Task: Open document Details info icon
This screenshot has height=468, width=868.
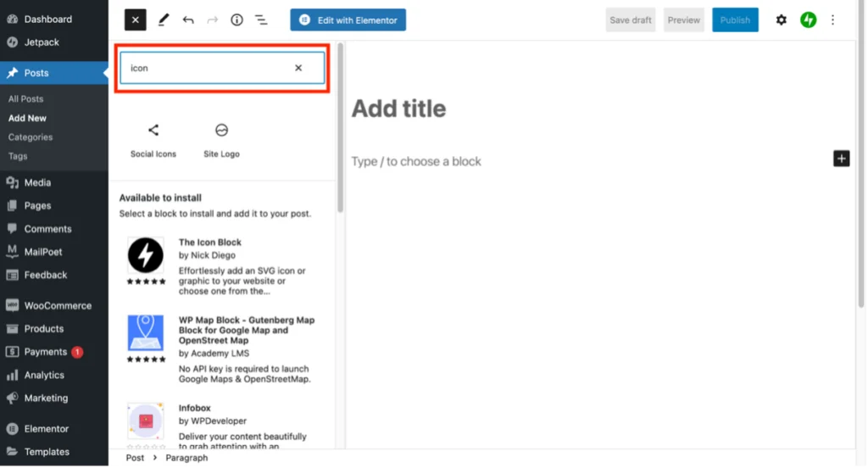Action: point(236,20)
